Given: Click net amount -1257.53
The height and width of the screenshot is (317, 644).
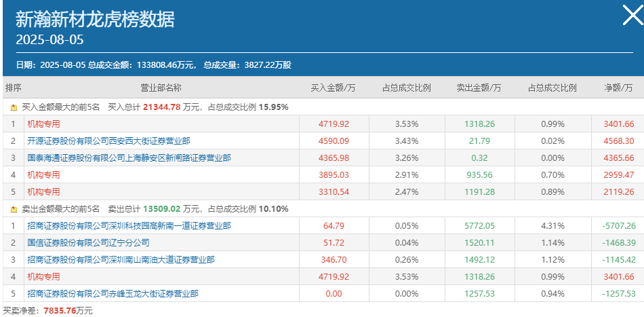Looking at the screenshot, I should [618, 293].
